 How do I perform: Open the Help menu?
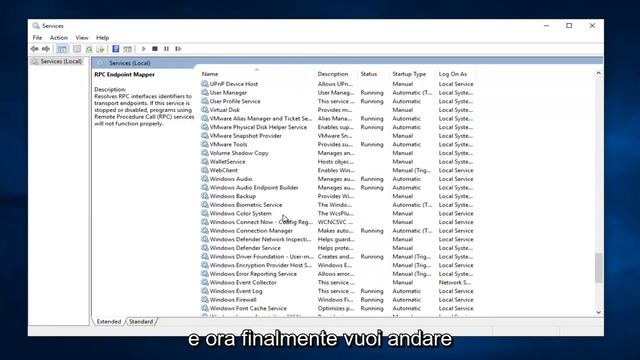tap(102, 38)
